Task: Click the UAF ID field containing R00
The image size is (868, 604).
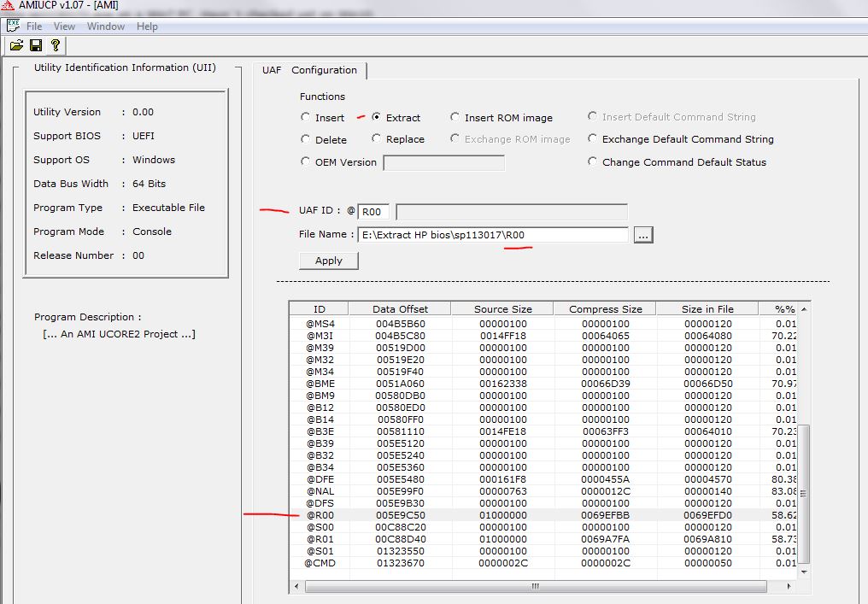Action: pos(373,212)
